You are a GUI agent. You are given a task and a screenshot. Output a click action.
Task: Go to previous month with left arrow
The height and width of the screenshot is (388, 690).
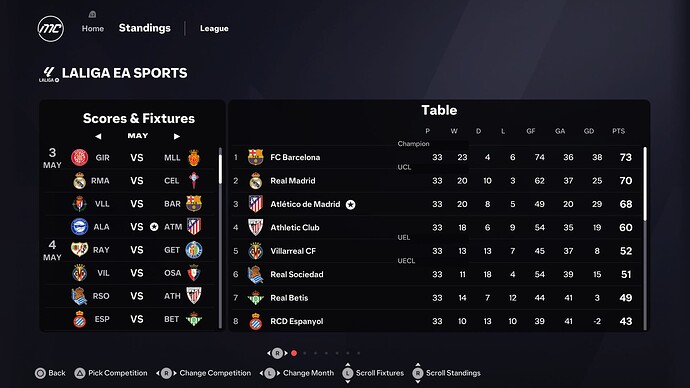pos(98,136)
